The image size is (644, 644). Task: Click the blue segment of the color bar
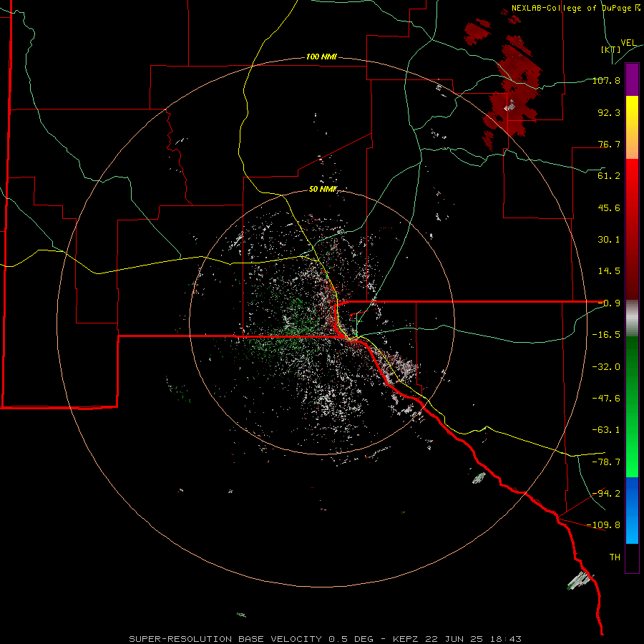point(632,510)
